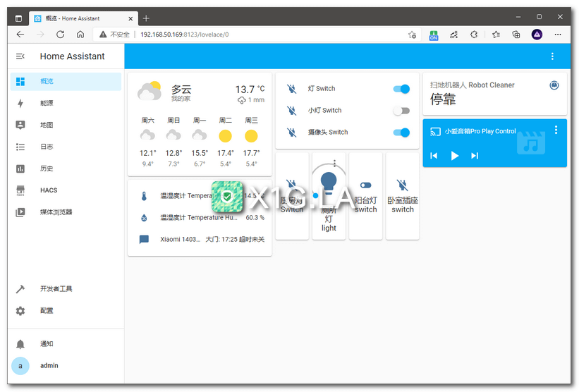Open media player card options menu

click(x=556, y=130)
